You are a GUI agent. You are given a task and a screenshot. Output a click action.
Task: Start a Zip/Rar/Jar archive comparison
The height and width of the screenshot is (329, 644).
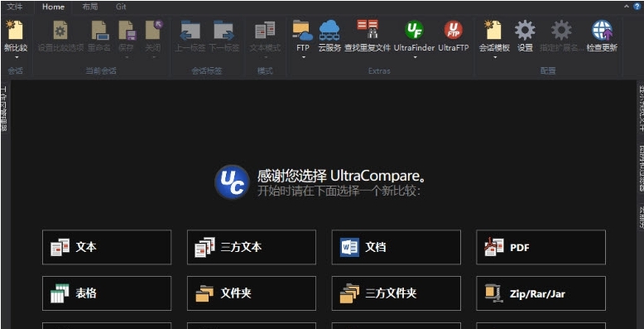(541, 293)
